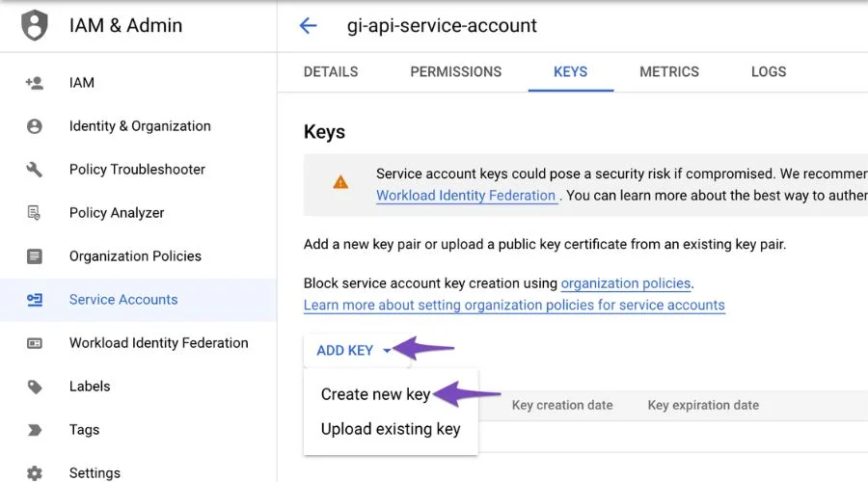Switch to the DETAILS tab
Screen dimensions: 868x482
pos(331,72)
